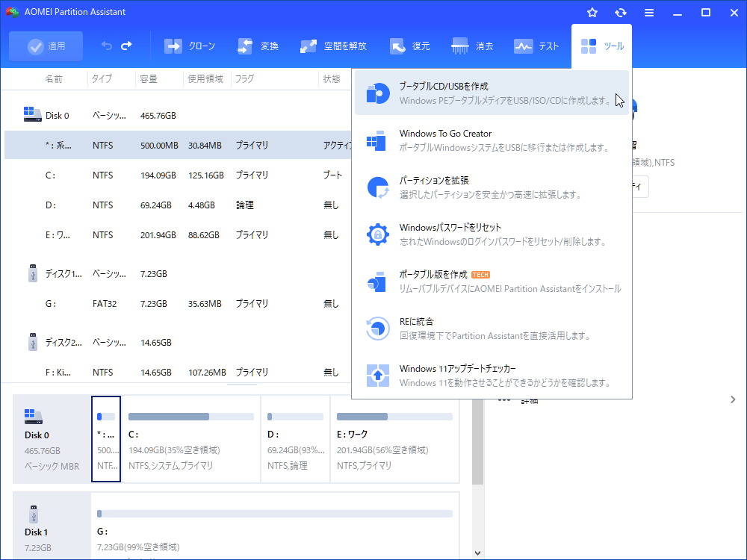Image resolution: width=747 pixels, height=560 pixels.
Task: Click the star favorites icon in title bar
Action: pos(592,13)
